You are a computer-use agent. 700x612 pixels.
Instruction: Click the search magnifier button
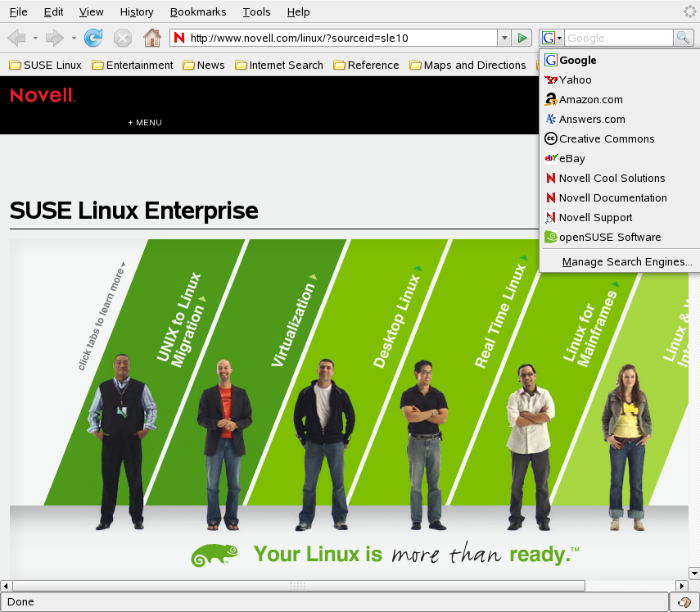coord(683,38)
